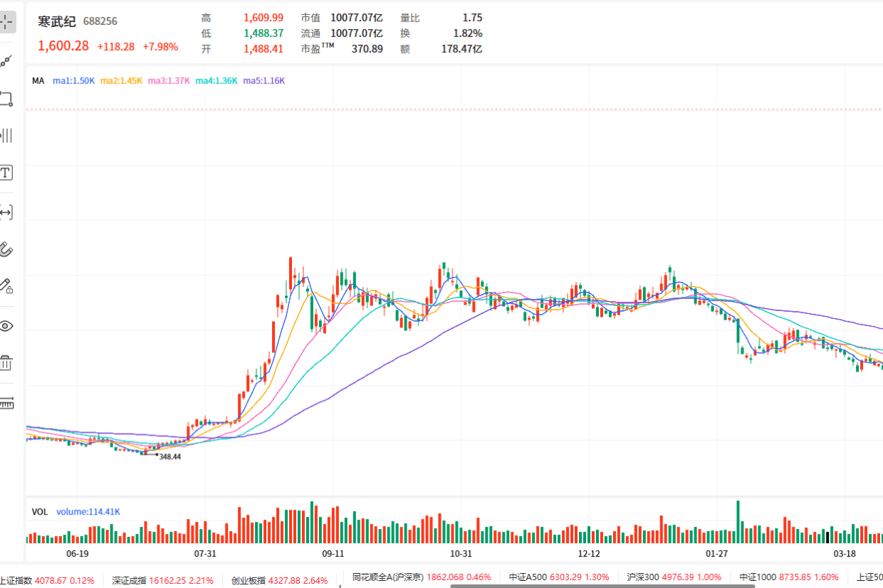The image size is (883, 588).
Task: Open VOL indicator settings label
Action: [x=40, y=511]
